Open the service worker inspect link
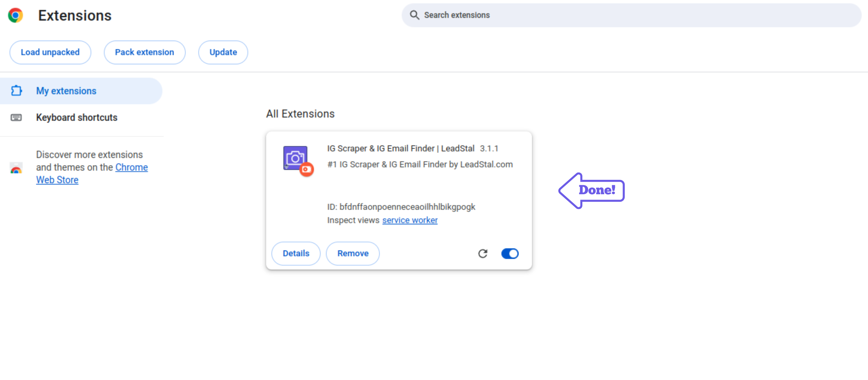 [409, 220]
